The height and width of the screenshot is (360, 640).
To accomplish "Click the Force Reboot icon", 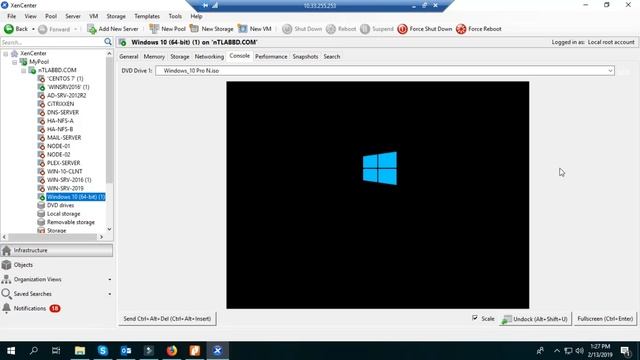I will coord(461,29).
